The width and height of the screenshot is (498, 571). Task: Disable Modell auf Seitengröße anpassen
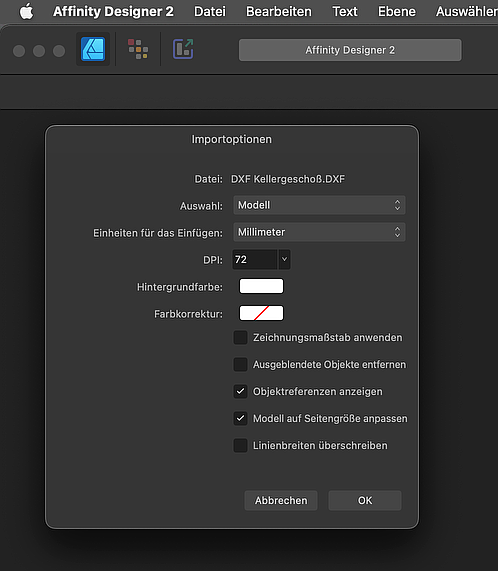tap(240, 418)
